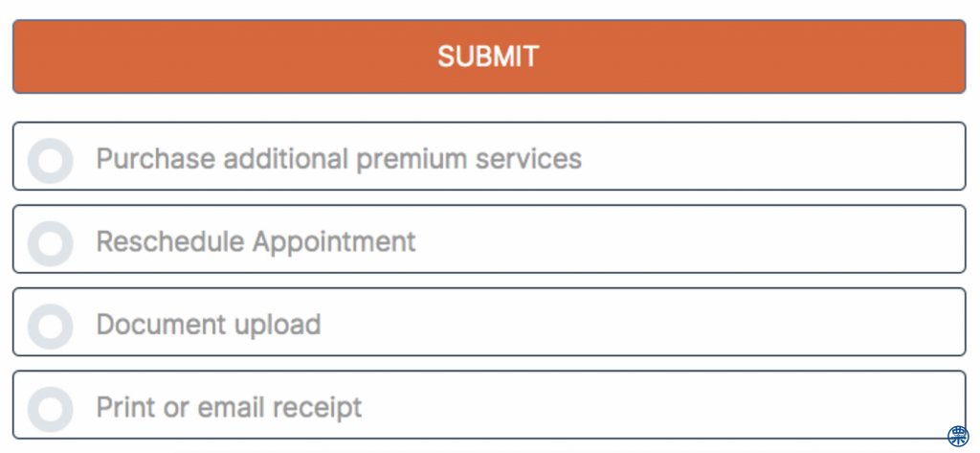Click the blue circular logo icon
The height and width of the screenshot is (453, 980).
958,436
